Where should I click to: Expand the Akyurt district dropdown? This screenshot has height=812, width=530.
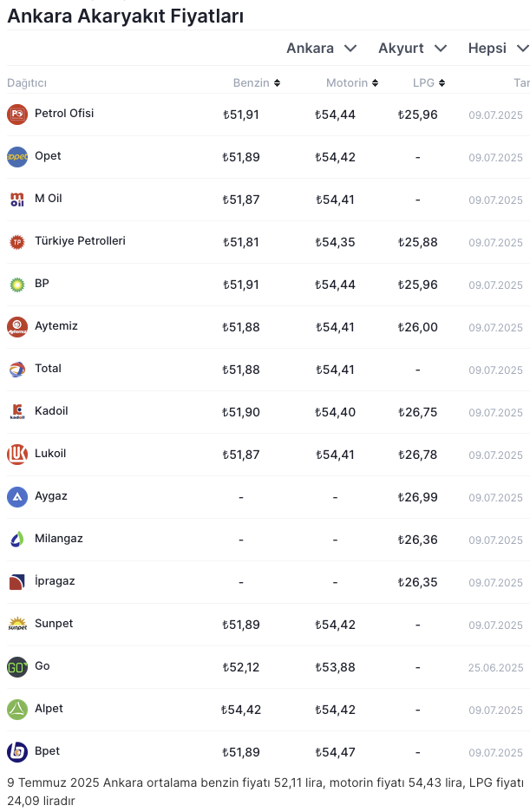(x=412, y=49)
